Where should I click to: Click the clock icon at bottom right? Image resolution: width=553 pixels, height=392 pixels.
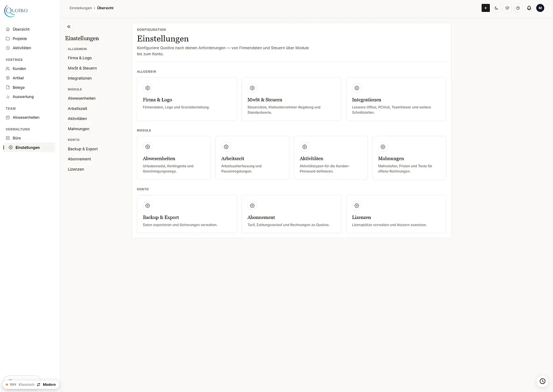(542, 381)
